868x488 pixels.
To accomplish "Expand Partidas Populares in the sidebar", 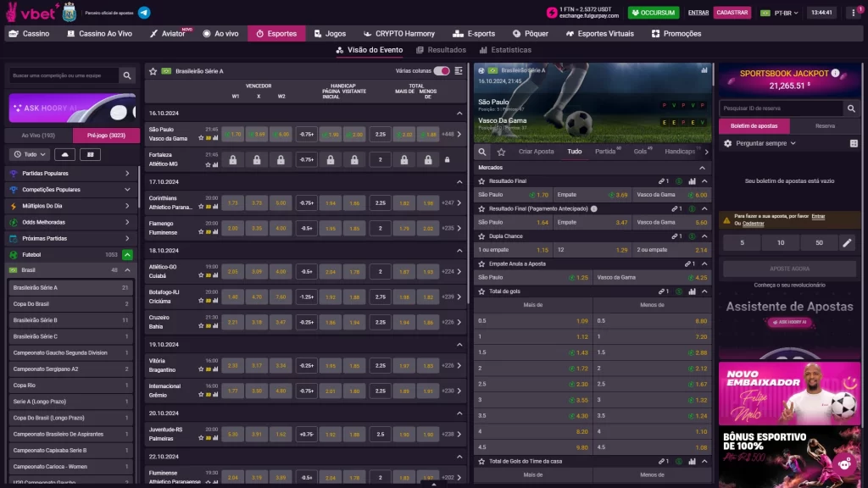I will click(x=71, y=173).
